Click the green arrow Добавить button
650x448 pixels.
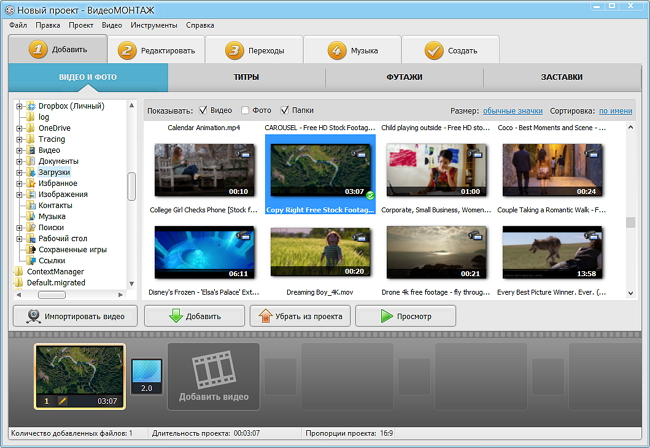click(194, 316)
